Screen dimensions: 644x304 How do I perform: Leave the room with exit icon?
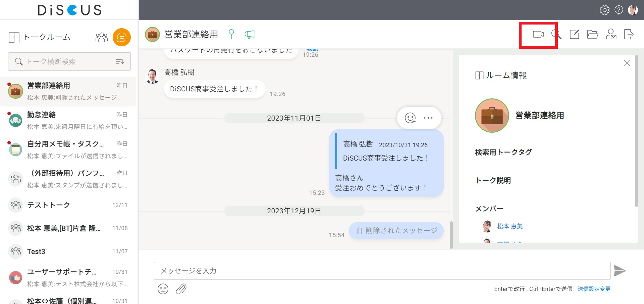coord(629,34)
